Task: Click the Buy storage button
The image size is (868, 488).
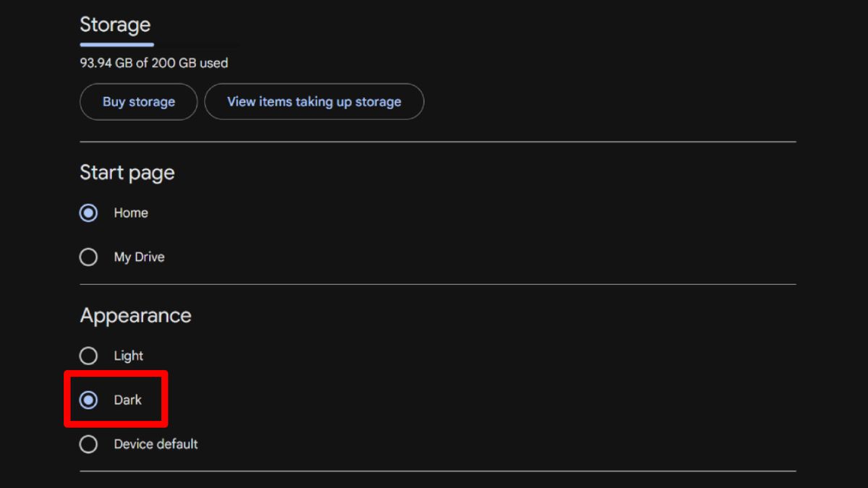Action: click(x=138, y=101)
